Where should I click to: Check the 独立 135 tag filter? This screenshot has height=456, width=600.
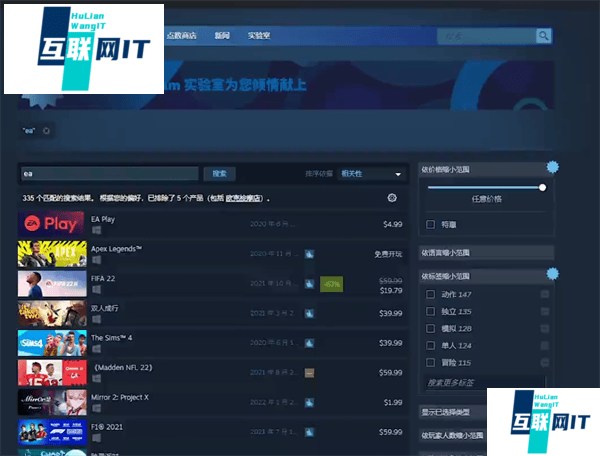pos(431,311)
